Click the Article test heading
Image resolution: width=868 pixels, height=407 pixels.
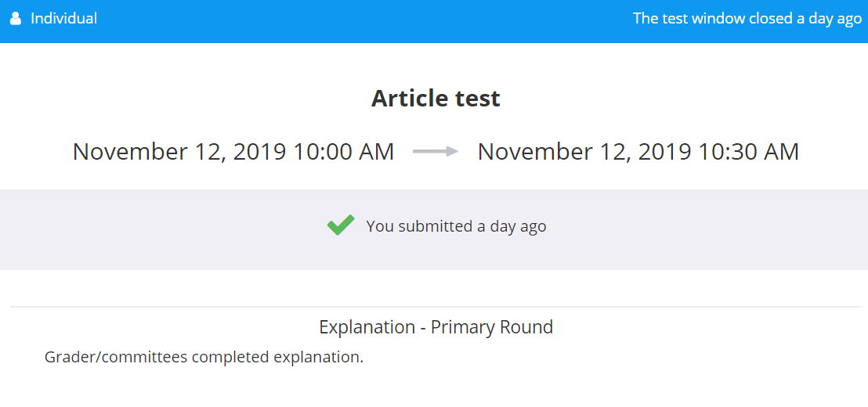pyautogui.click(x=436, y=99)
